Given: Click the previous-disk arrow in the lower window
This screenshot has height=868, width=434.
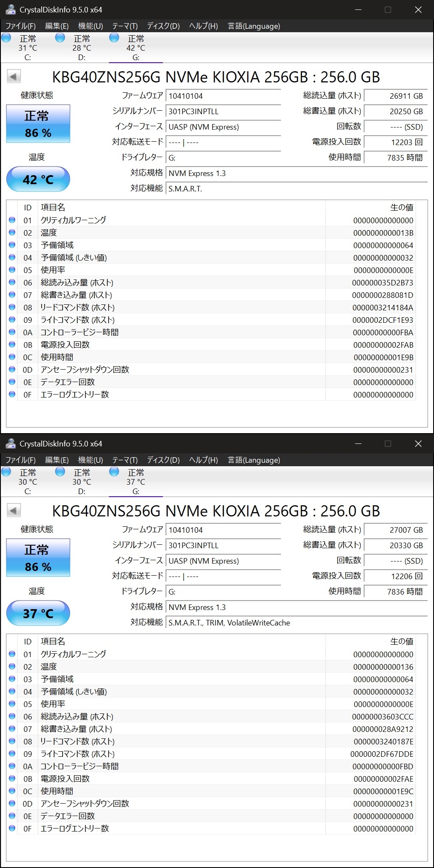Looking at the screenshot, I should pyautogui.click(x=14, y=511).
